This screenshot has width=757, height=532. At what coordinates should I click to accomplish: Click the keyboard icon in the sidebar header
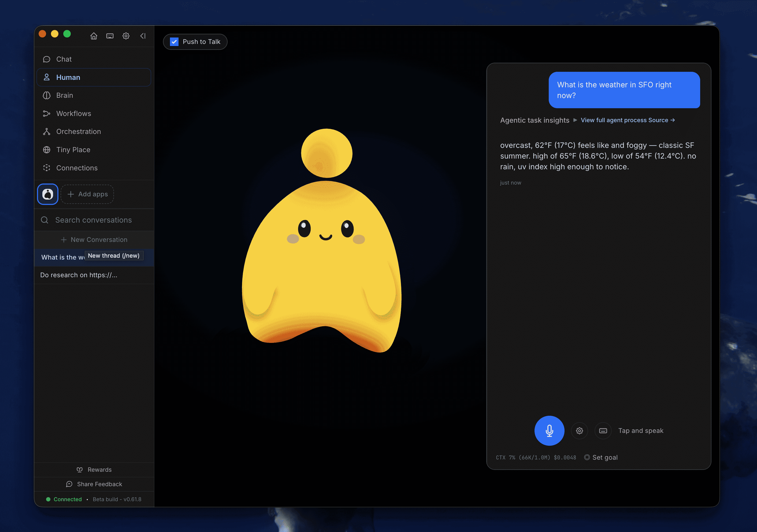click(110, 36)
